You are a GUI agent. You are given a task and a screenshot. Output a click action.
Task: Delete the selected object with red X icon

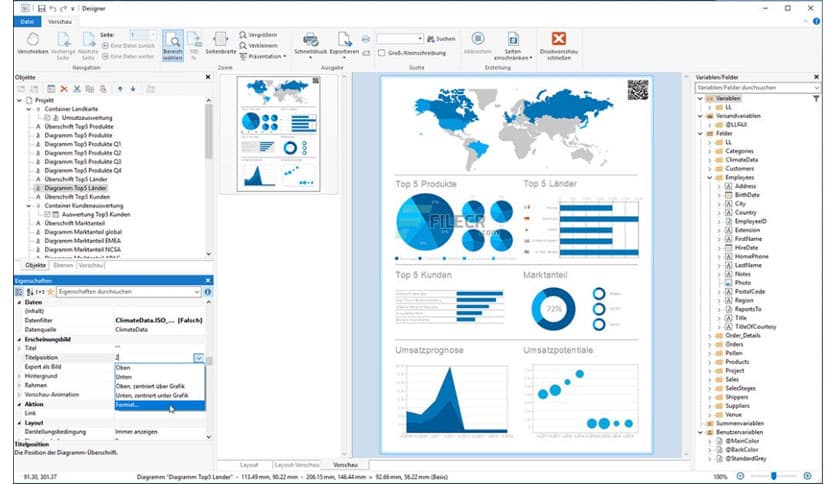pyautogui.click(x=64, y=89)
